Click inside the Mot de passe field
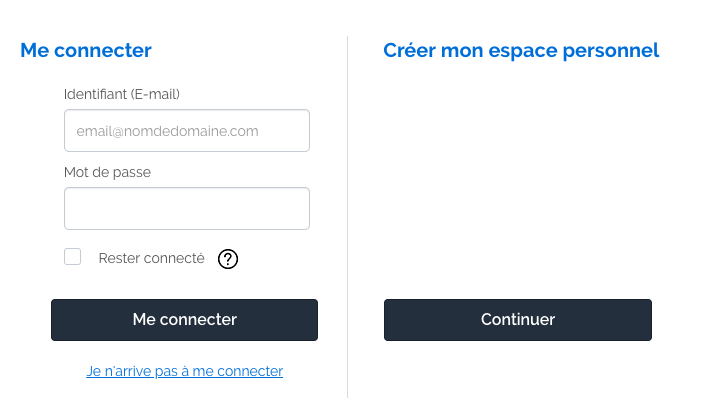This screenshot has width=728, height=398. pos(187,209)
